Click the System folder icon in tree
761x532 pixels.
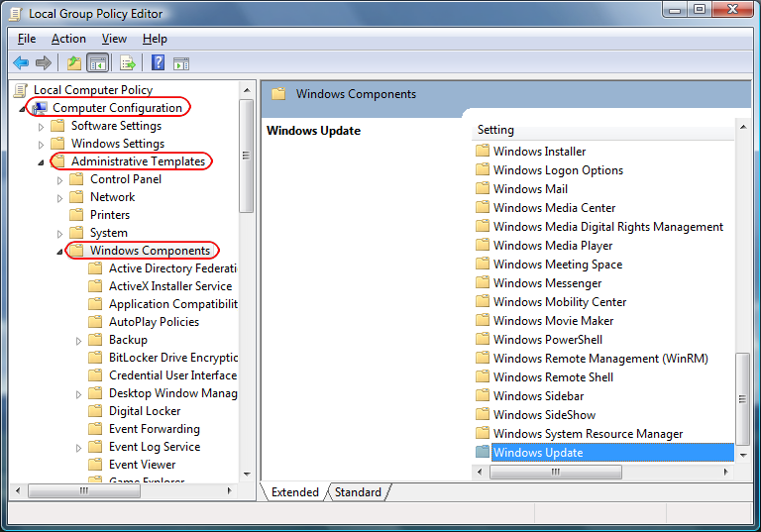[76, 233]
